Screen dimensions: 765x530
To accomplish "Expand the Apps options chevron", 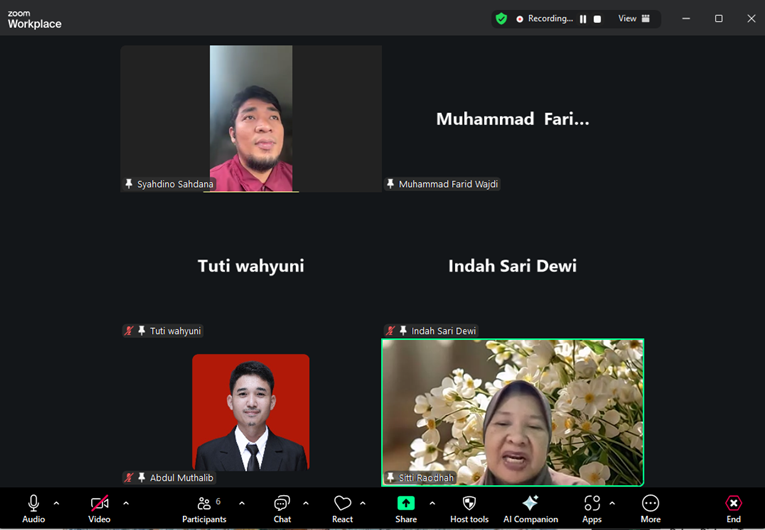I will (612, 503).
